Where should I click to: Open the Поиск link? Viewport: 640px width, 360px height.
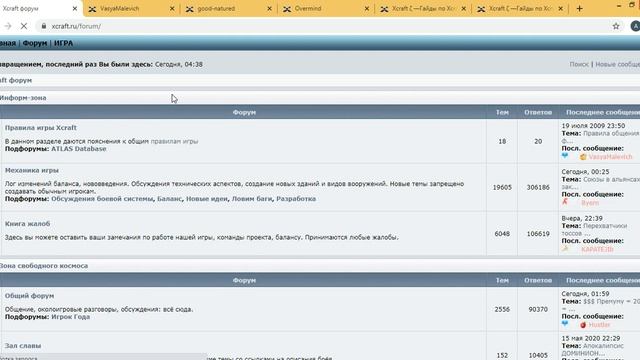pyautogui.click(x=579, y=64)
